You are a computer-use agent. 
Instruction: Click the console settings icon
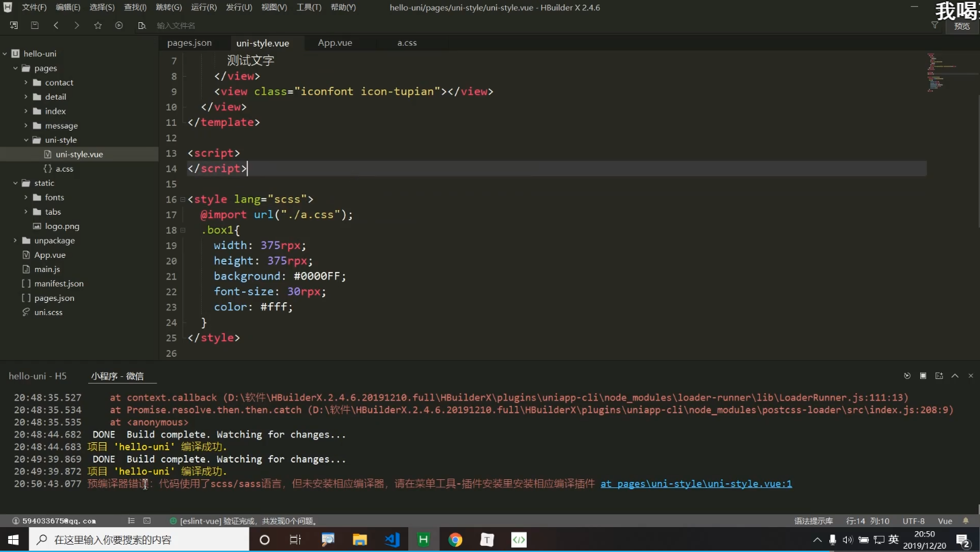pos(907,376)
